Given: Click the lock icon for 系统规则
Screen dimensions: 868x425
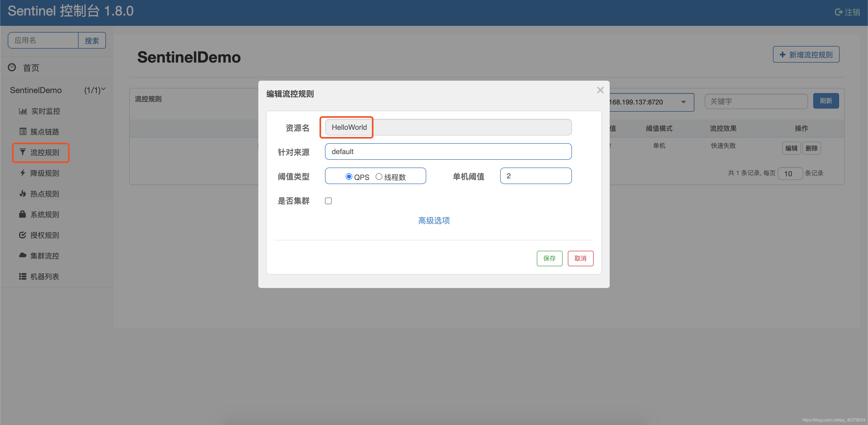Looking at the screenshot, I should 22,214.
